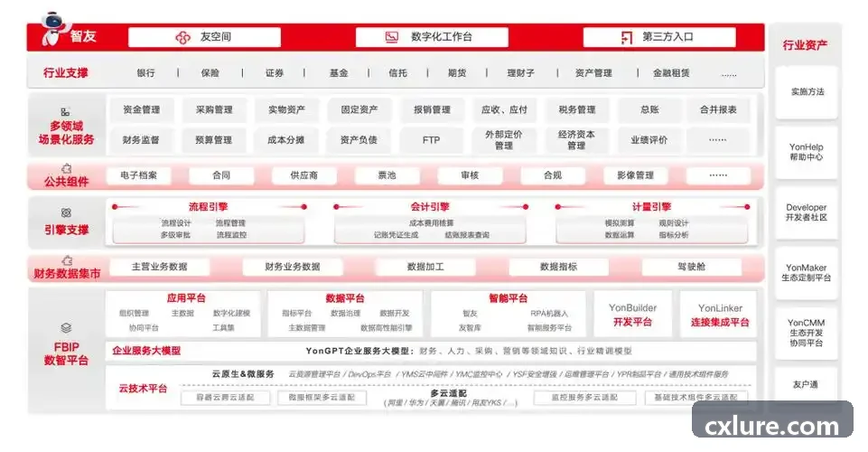The image size is (868, 452).
Task: Click the 数字化工作台 screen icon
Action: [391, 37]
